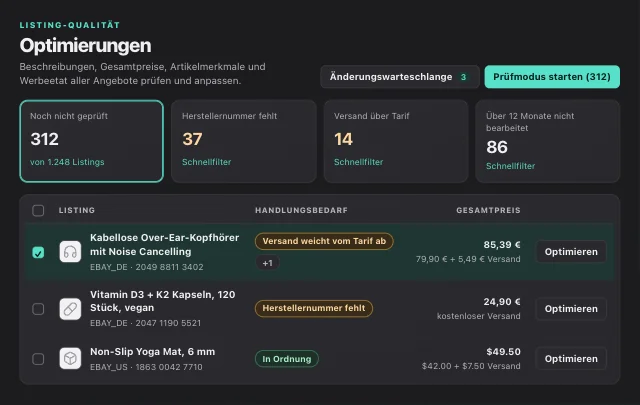Click the total price $49.50
Screen dimensions: 640x405
(503, 352)
